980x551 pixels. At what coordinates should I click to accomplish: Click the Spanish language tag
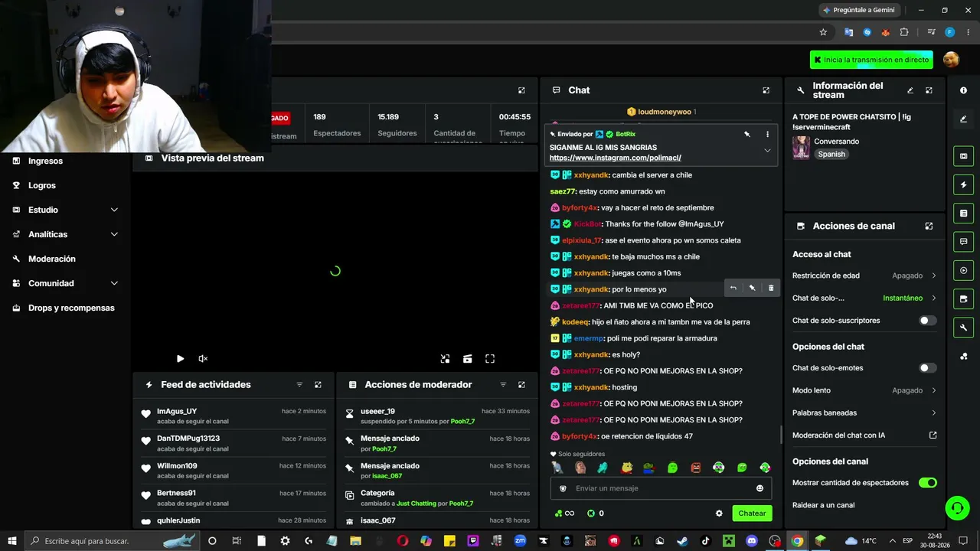coord(831,154)
